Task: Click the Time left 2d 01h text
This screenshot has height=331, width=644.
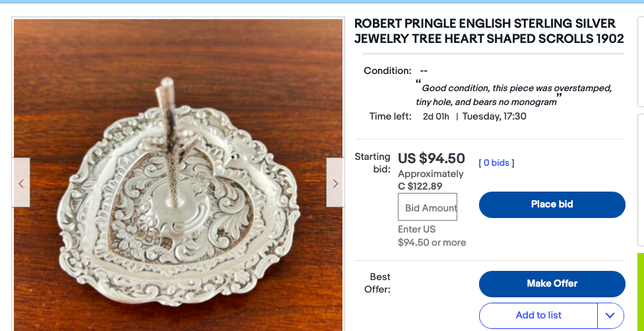Action: (435, 117)
